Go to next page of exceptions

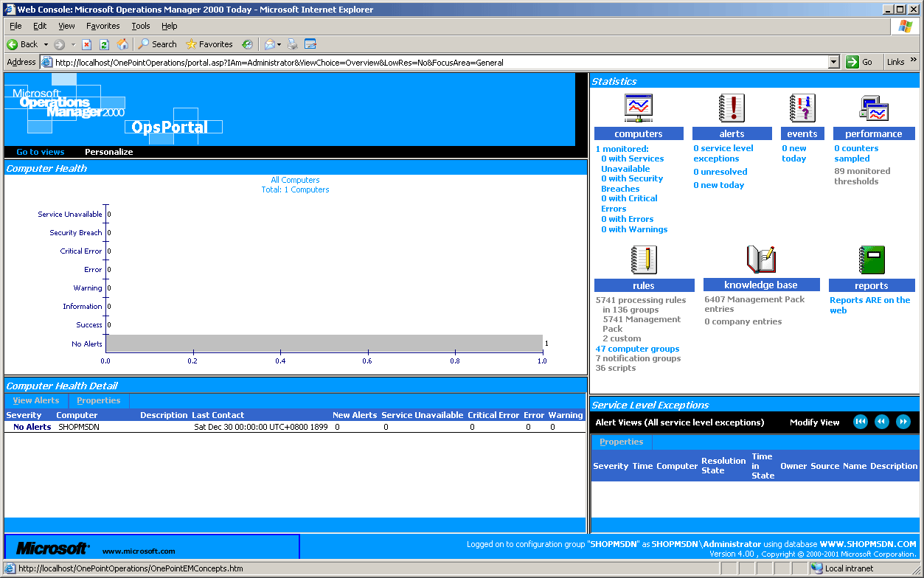click(903, 422)
